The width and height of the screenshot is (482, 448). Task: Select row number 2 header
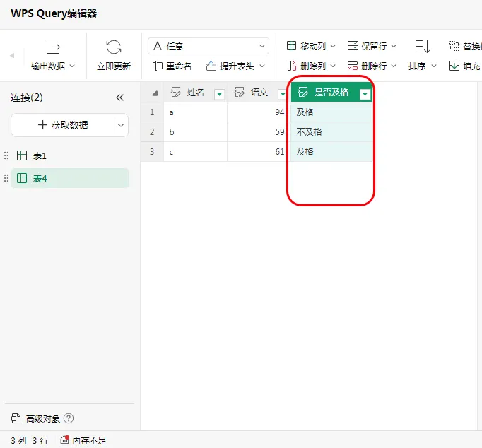coord(152,132)
